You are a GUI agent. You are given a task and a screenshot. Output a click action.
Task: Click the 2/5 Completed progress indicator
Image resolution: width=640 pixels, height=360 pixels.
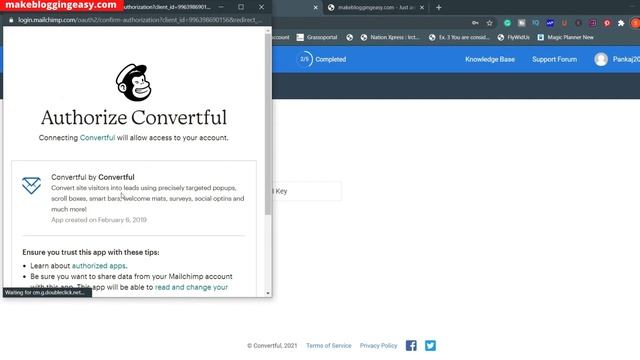click(x=321, y=59)
